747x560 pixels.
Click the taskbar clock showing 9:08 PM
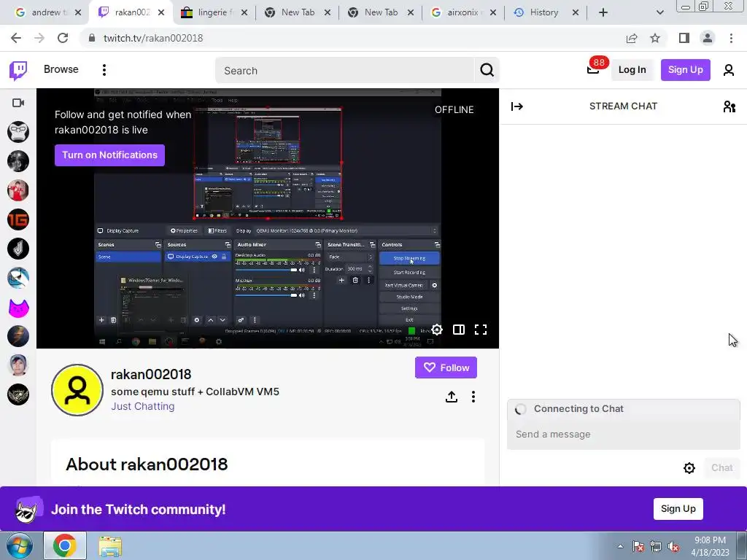pyautogui.click(x=710, y=546)
